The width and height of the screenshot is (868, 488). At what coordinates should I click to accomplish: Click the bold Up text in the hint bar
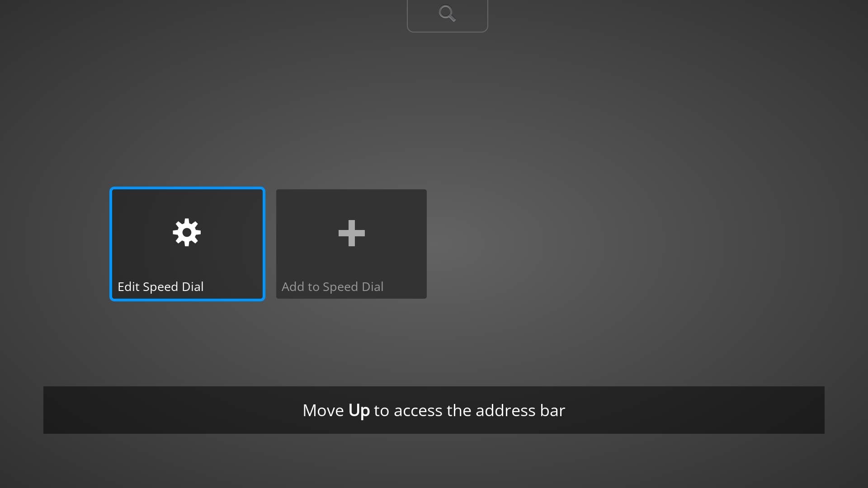coord(359,410)
